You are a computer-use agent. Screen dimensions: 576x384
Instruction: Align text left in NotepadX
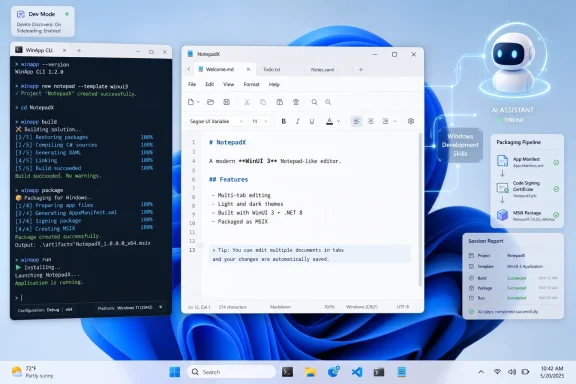(356, 121)
